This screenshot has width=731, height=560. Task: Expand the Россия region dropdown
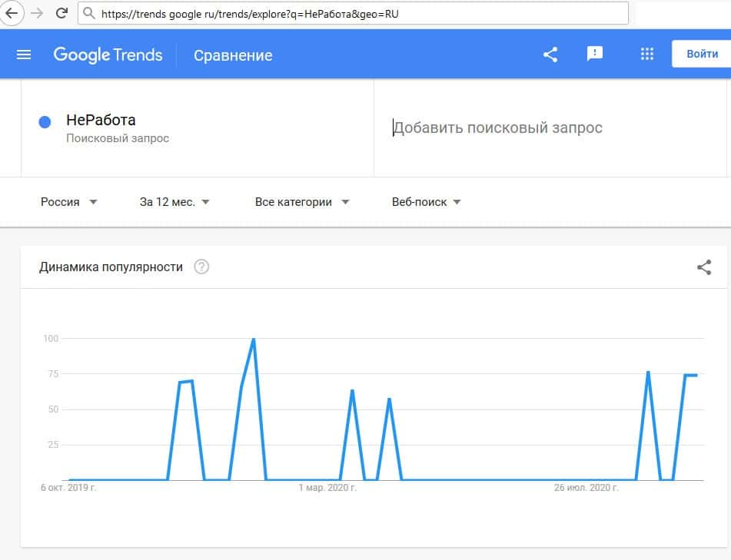click(69, 202)
